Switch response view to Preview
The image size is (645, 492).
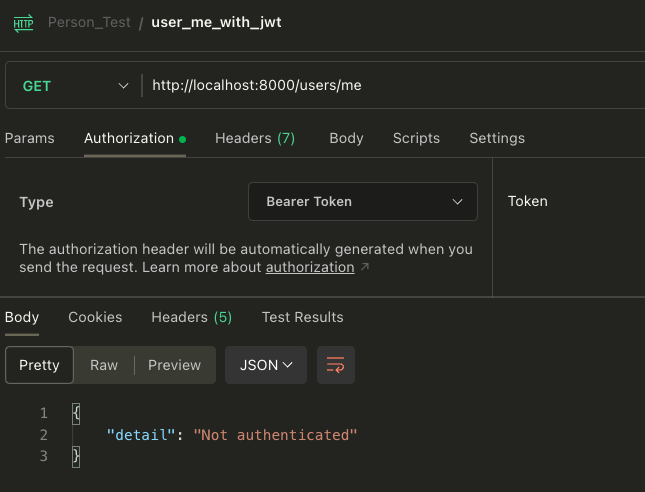(x=175, y=365)
